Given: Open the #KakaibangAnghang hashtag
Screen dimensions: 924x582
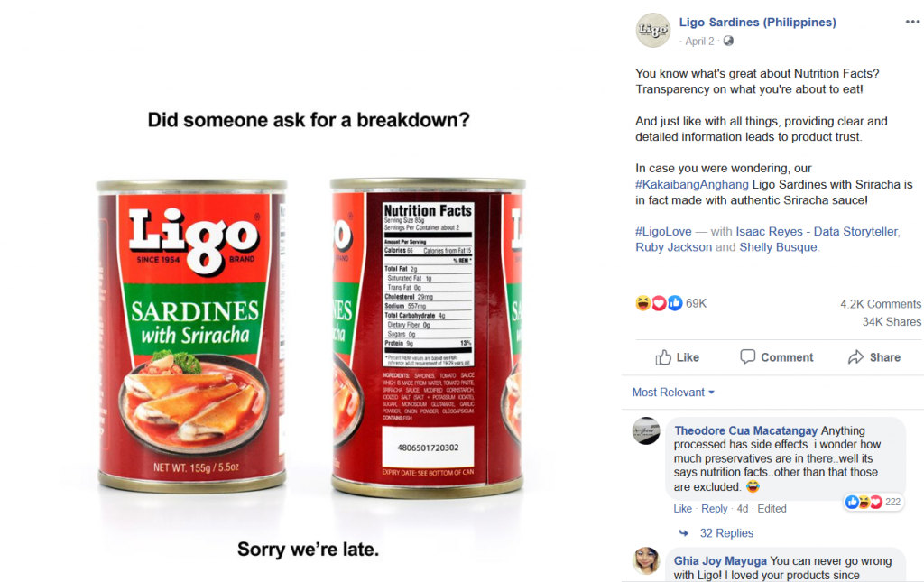Looking at the screenshot, I should click(x=692, y=184).
